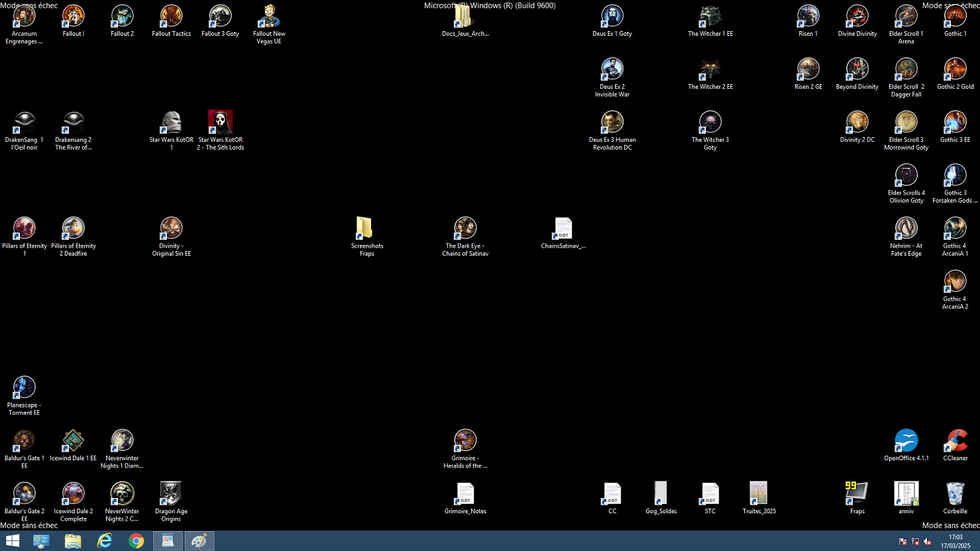Select Grimoire - Heralds of the shortcut
Screen dimensions: 980x551
click(465, 440)
